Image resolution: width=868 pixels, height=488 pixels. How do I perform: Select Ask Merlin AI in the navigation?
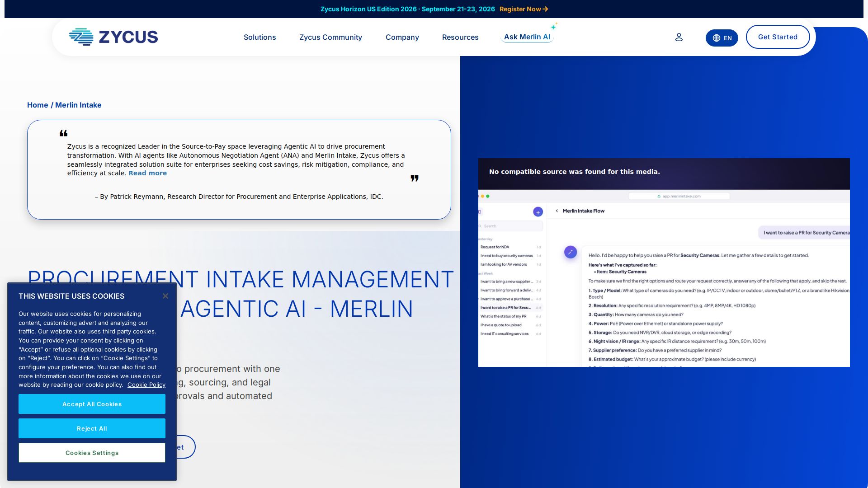point(527,37)
